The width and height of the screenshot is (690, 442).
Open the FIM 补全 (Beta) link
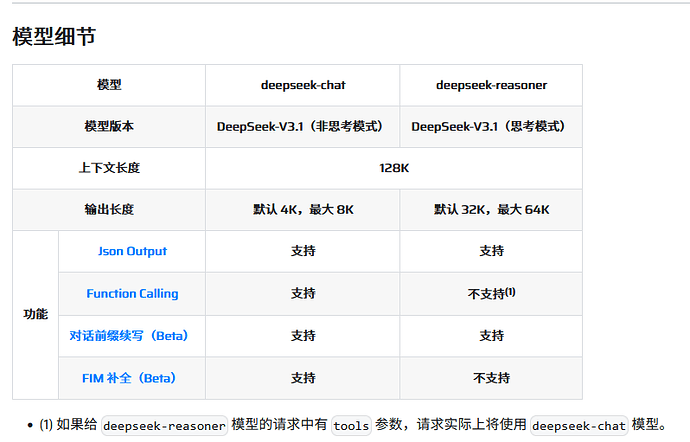[x=128, y=378]
